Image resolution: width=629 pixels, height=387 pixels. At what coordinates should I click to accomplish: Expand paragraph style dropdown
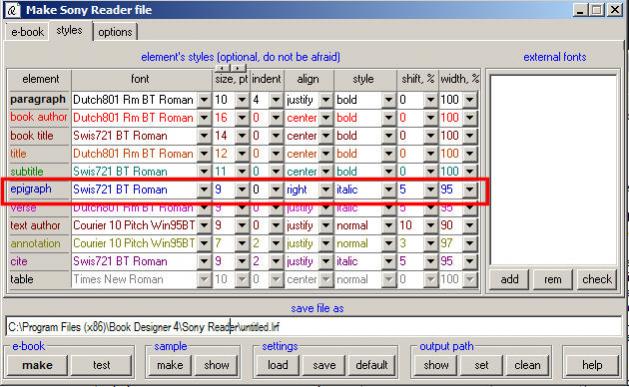(x=388, y=99)
